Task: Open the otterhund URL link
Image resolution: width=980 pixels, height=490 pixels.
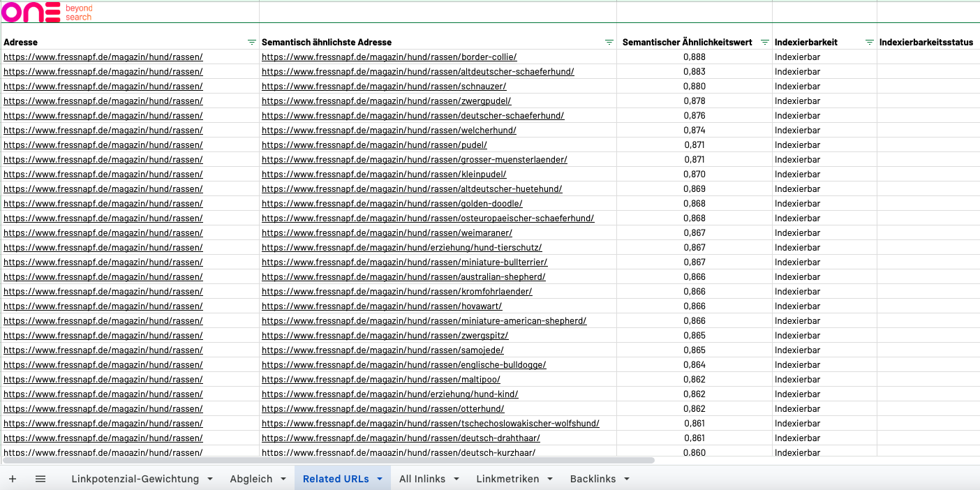Action: 383,409
